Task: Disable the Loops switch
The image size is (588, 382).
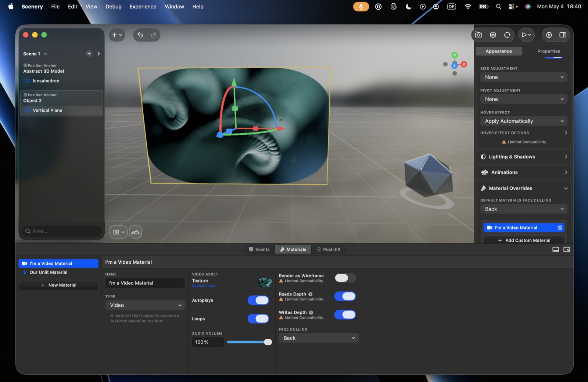Action: pos(258,319)
